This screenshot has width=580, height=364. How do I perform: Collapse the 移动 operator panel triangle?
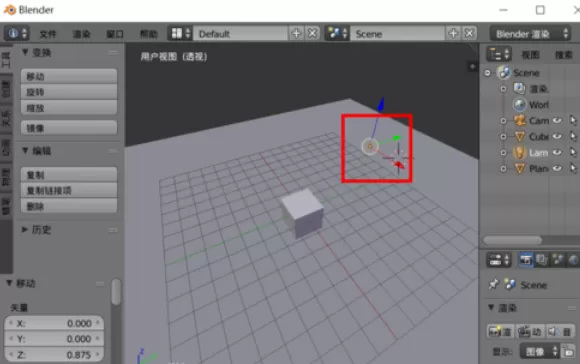pyautogui.click(x=9, y=283)
